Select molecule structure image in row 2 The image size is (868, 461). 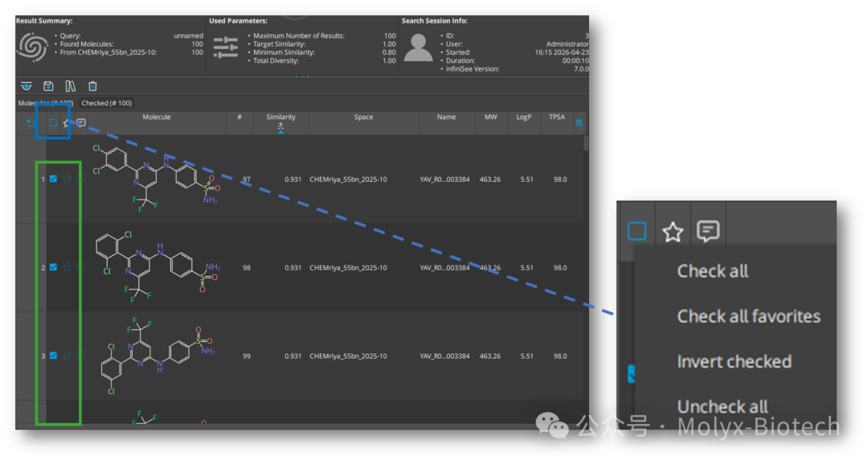[158, 267]
